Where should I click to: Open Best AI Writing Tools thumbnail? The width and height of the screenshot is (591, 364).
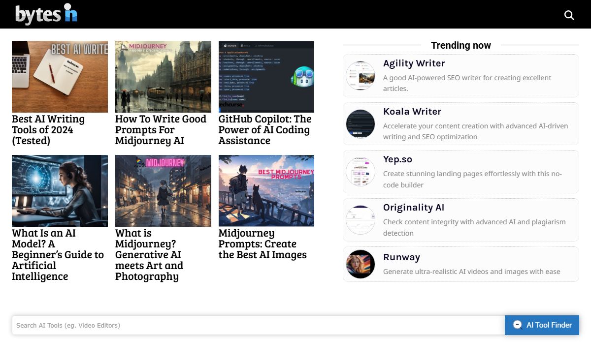(60, 77)
